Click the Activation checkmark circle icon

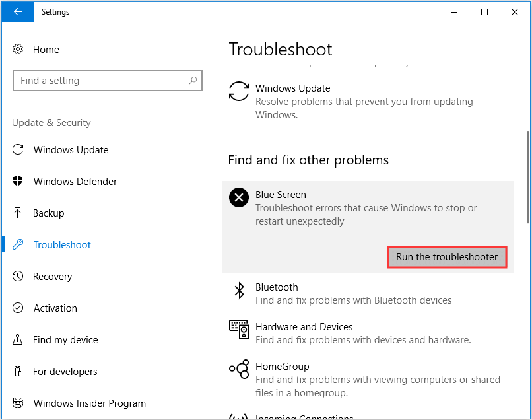(x=18, y=308)
